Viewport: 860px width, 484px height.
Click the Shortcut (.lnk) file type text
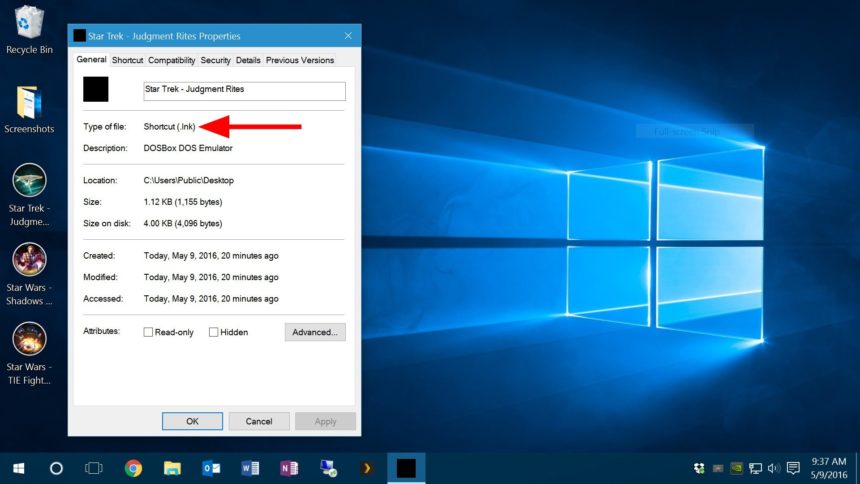coord(169,127)
